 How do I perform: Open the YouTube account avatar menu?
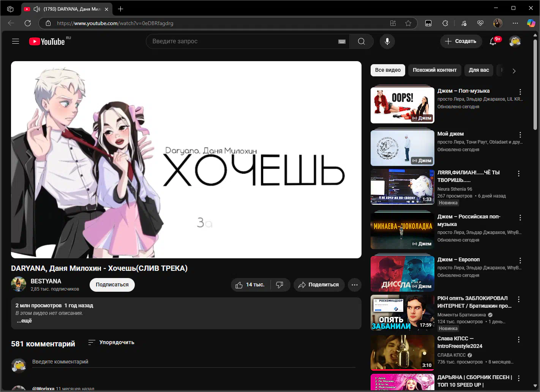click(515, 41)
